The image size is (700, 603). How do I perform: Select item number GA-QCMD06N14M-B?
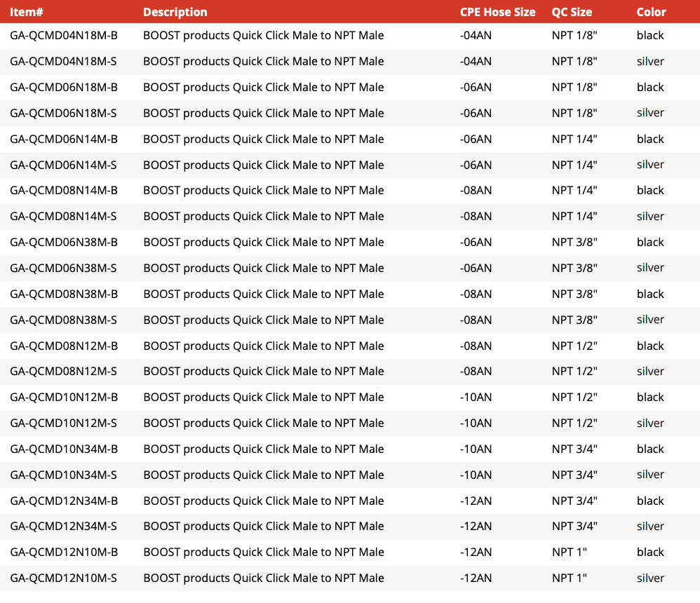click(x=64, y=139)
